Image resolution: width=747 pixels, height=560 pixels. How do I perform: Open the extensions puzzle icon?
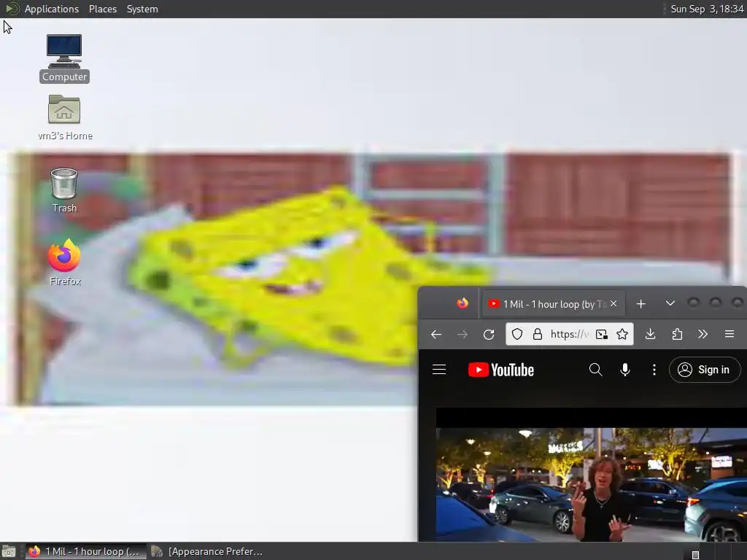677,334
